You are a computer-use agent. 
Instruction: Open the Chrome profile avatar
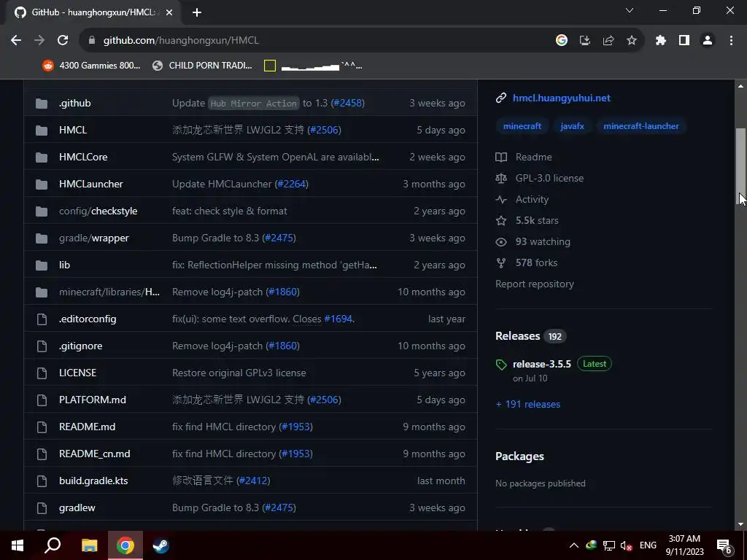[708, 41]
